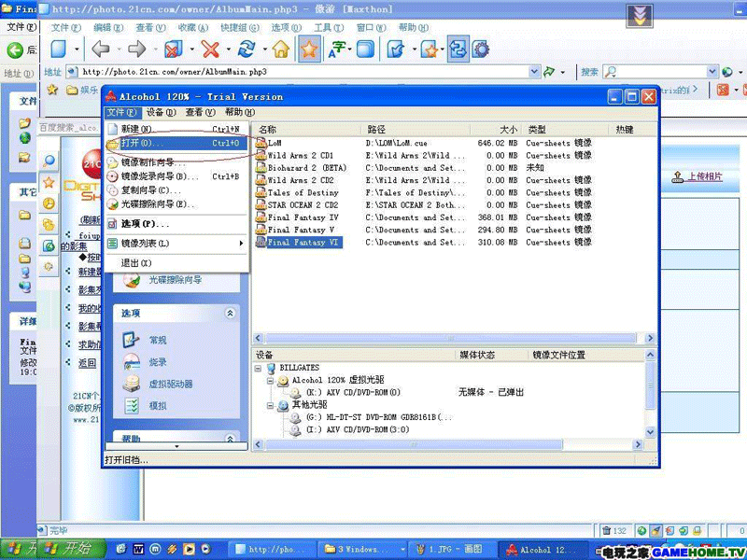Click the text size icon in Maxthon
The width and height of the screenshot is (747, 560).
click(x=337, y=49)
